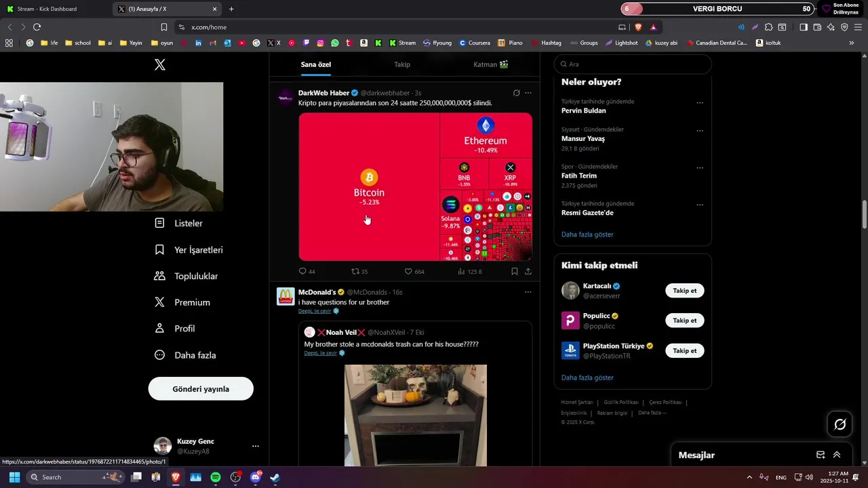This screenshot has height=488, width=868.
Task: Open the Coursera bookmark
Action: pyautogui.click(x=474, y=43)
